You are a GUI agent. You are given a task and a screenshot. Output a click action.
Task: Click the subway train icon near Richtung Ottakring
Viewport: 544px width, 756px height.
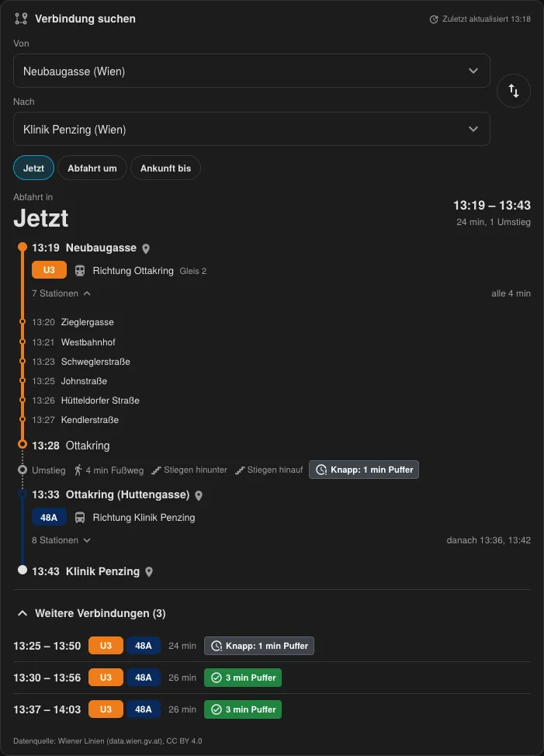80,271
